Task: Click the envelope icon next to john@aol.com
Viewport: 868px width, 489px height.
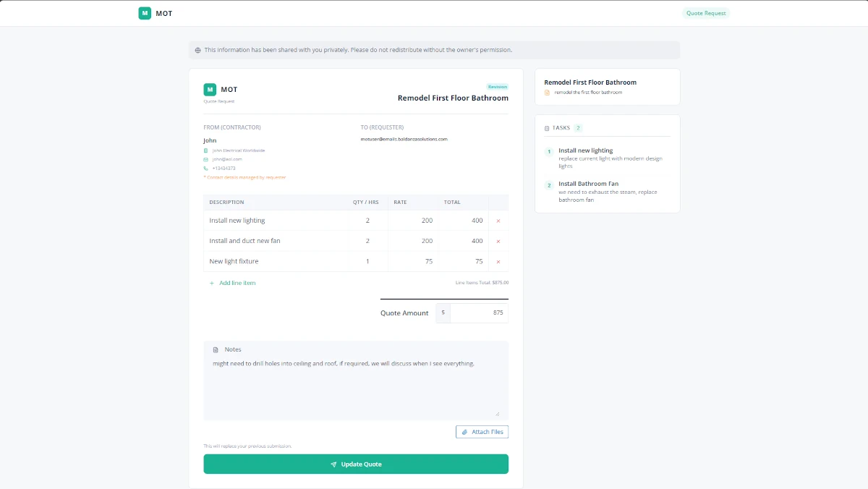Action: [x=205, y=158]
